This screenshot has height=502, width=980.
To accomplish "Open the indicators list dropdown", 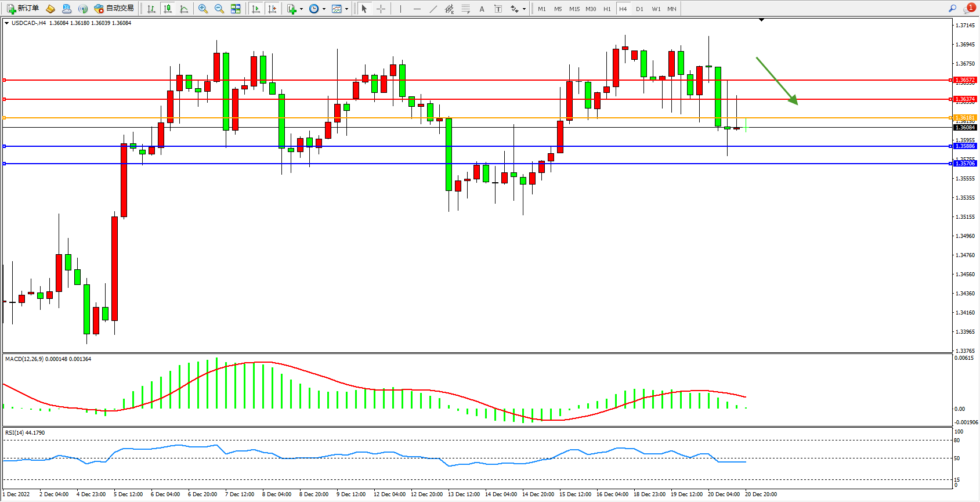I will (295, 9).
